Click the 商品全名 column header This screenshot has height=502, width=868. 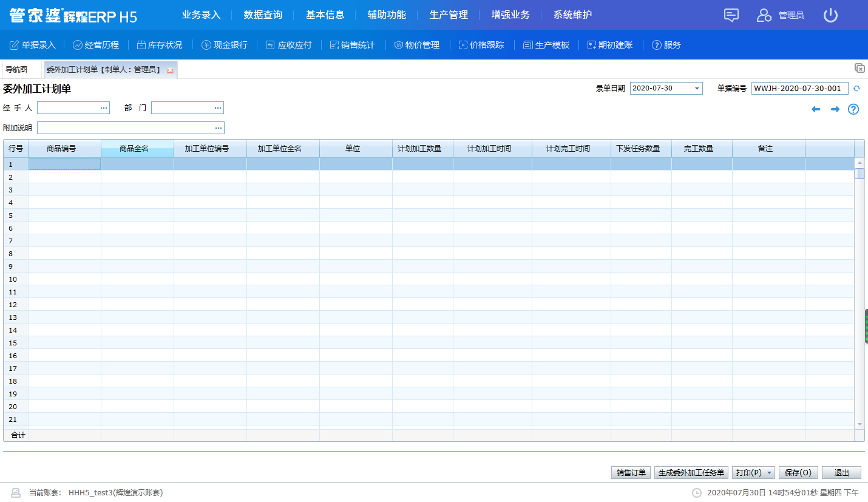pyautogui.click(x=137, y=149)
